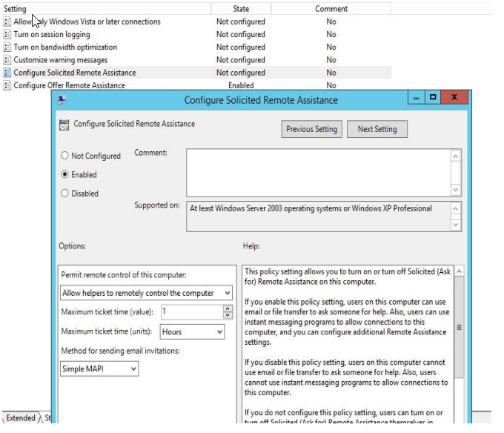Click the Turn on session logging policy icon

pos(7,35)
